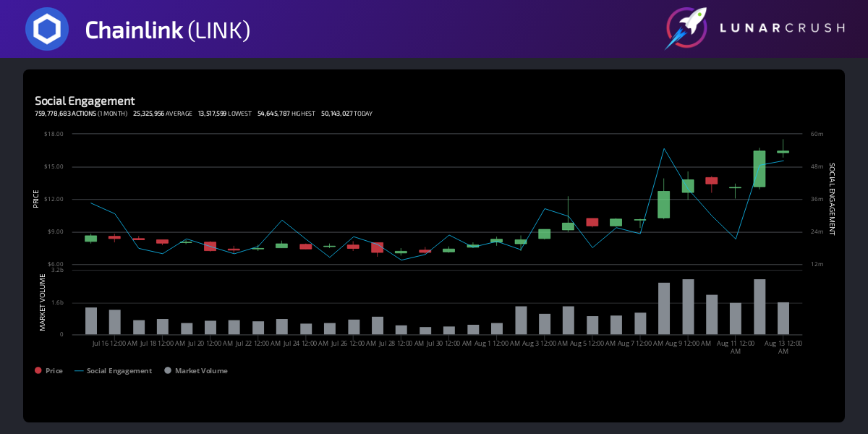The width and height of the screenshot is (868, 434).
Task: Click the Chainlink (LINK) title text
Action: 168,30
